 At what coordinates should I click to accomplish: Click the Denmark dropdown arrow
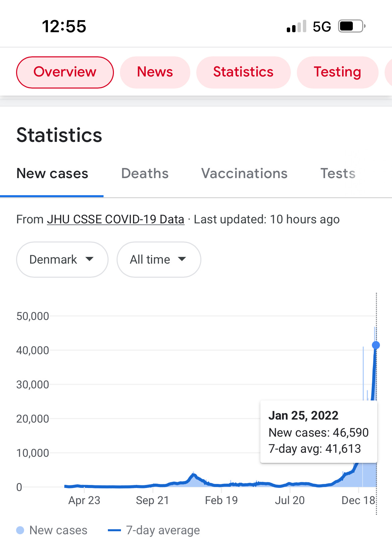(x=89, y=259)
